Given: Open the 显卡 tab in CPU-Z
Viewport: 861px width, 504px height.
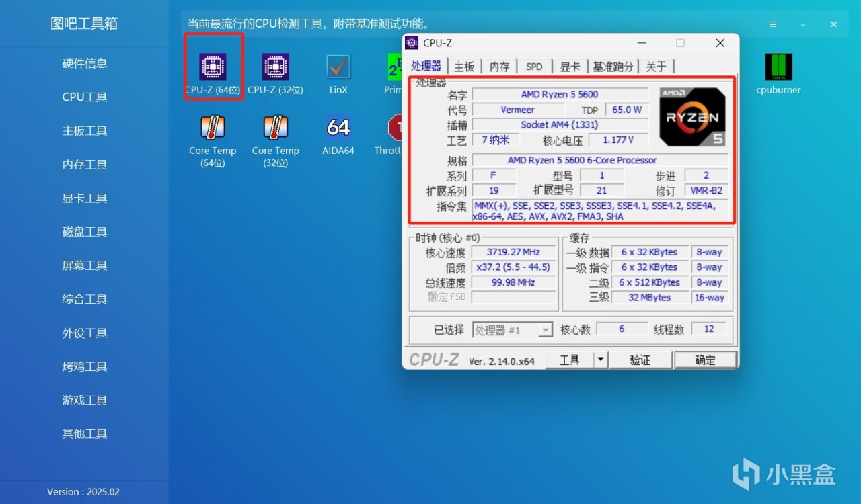Looking at the screenshot, I should [x=570, y=66].
